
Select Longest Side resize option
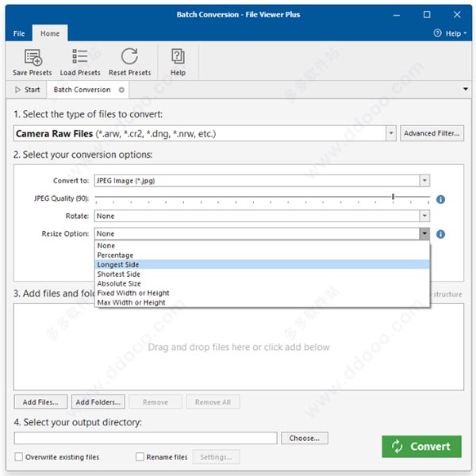pos(263,264)
